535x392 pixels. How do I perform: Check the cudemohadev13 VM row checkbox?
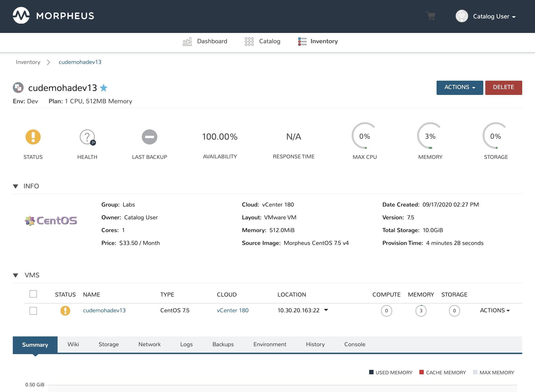(x=33, y=311)
